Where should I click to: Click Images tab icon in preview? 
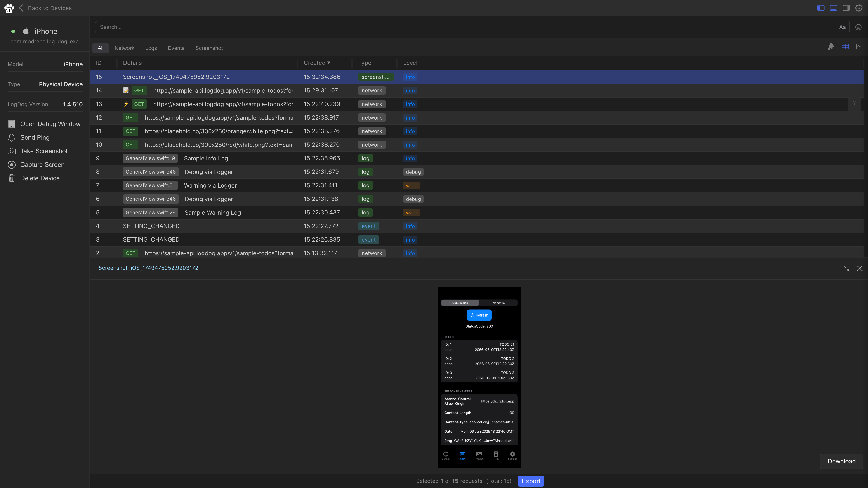pyautogui.click(x=479, y=455)
